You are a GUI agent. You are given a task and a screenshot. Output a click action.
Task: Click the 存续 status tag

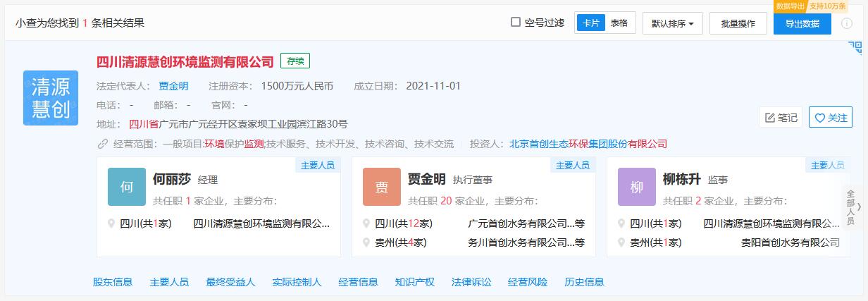coord(295,61)
